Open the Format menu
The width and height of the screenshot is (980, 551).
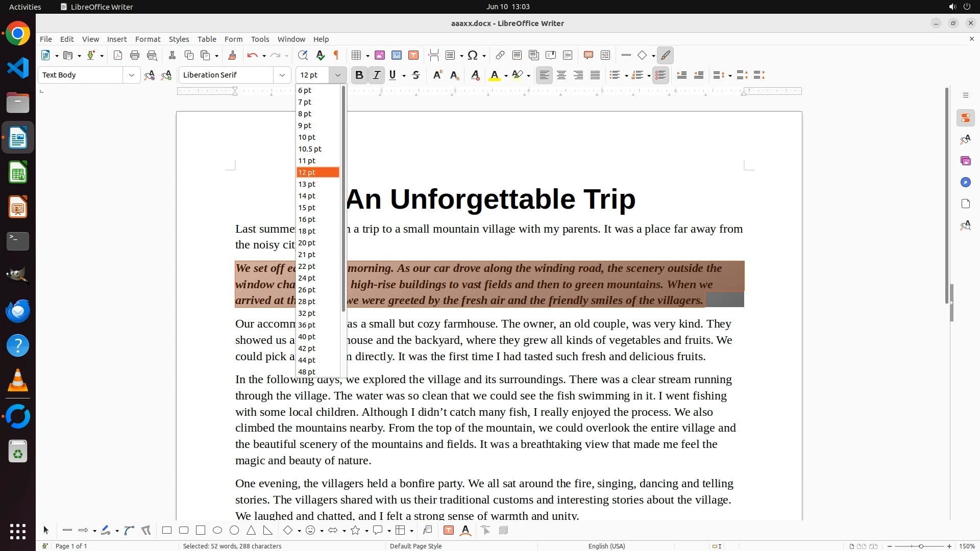tap(148, 39)
